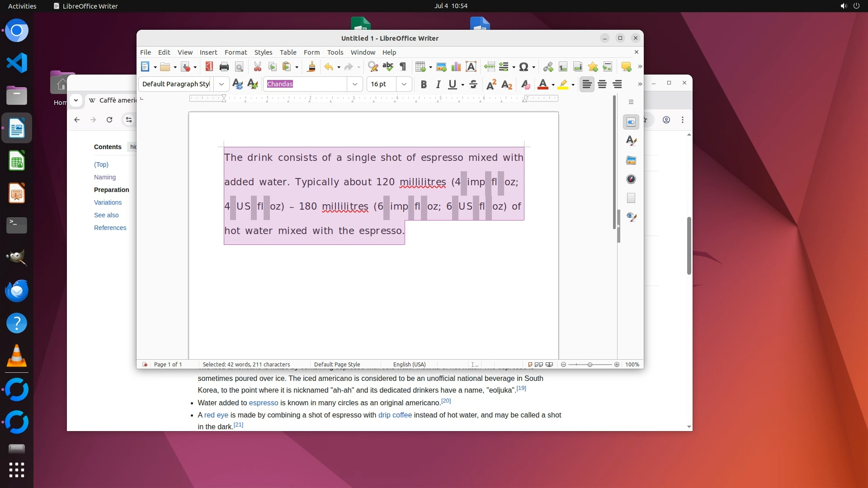The image size is (868, 488).
Task: Toggle Italic formatting
Action: (x=438, y=84)
